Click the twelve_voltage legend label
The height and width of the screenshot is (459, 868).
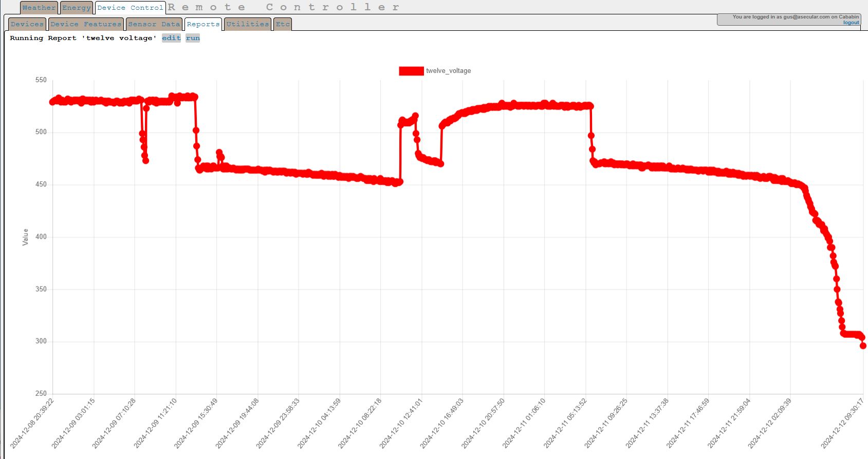[448, 71]
